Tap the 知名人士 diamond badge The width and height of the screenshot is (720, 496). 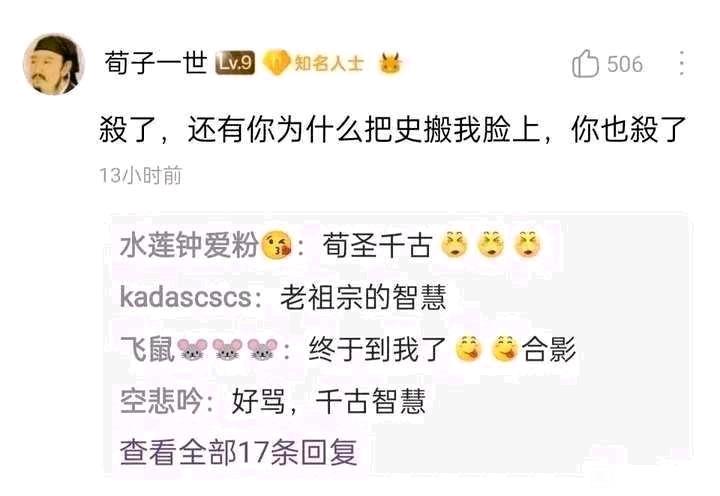pyautogui.click(x=314, y=63)
